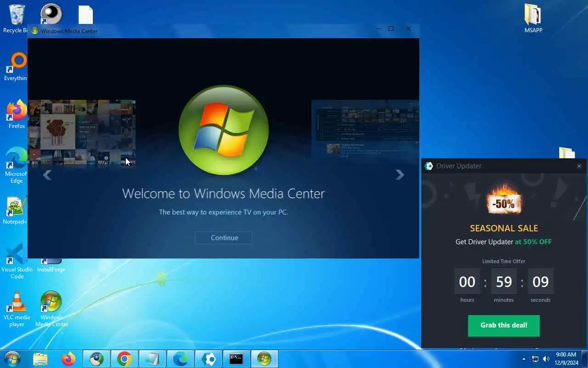This screenshot has height=368, width=588.
Task: Select the webcam eyeball desktop shortcut
Action: pos(51,14)
